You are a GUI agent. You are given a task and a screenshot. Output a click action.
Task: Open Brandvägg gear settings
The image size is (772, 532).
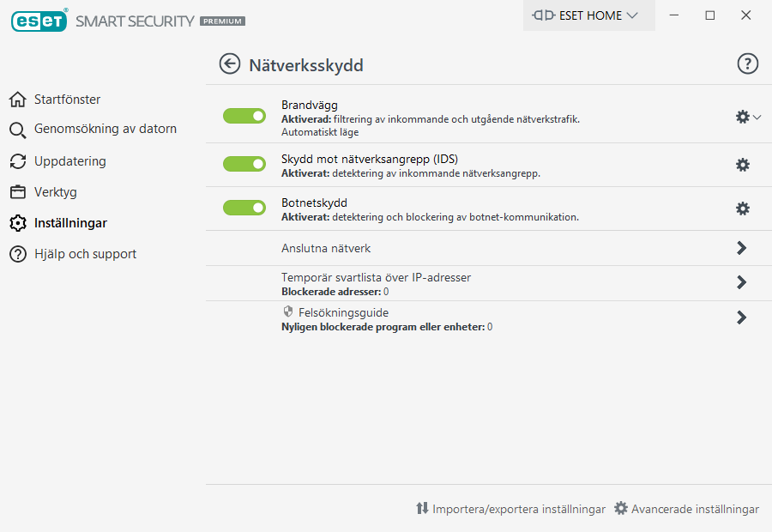coord(743,117)
